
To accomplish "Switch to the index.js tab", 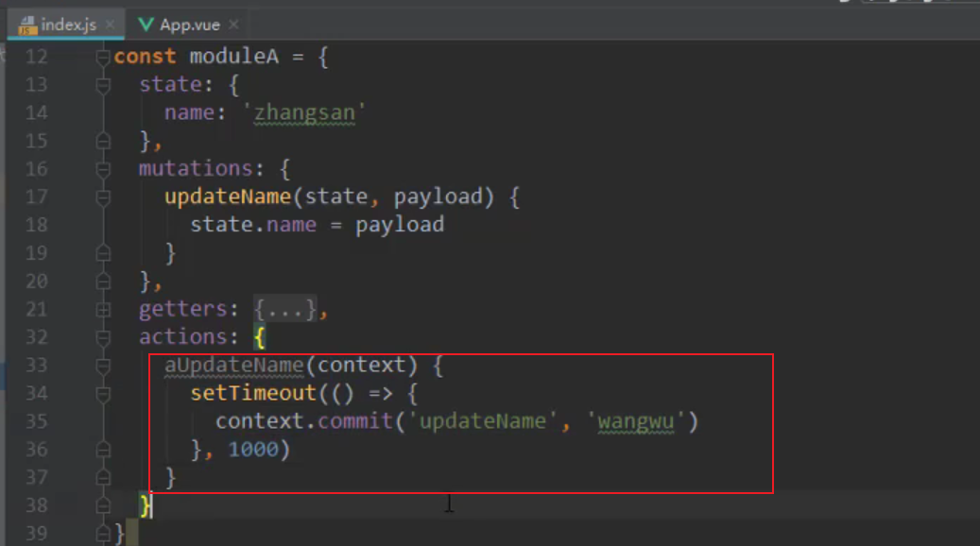I will 68,25.
